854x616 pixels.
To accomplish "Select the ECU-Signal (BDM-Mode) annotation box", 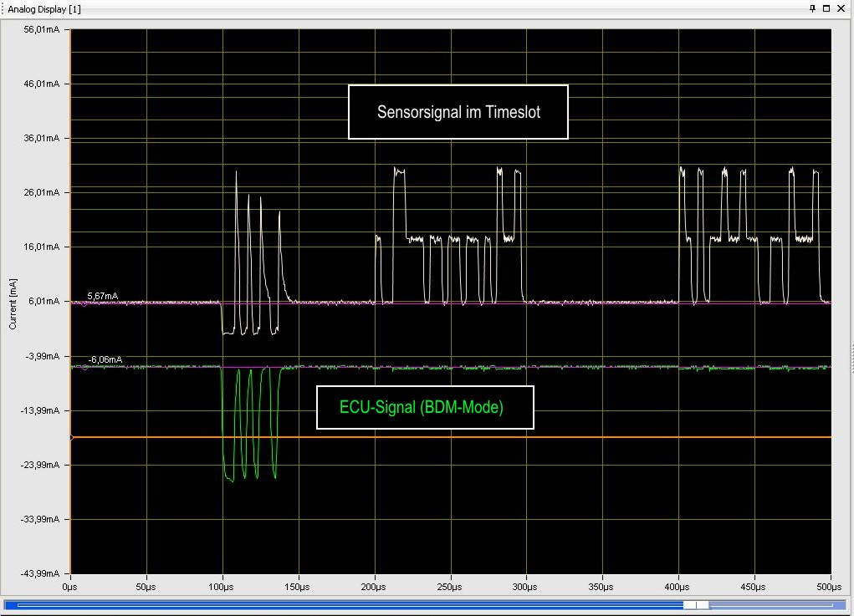I will tap(425, 407).
